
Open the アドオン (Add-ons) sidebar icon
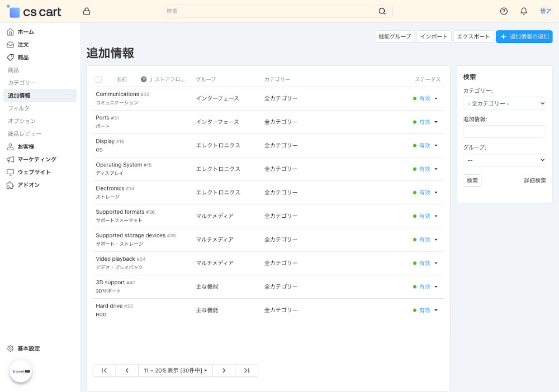10,185
